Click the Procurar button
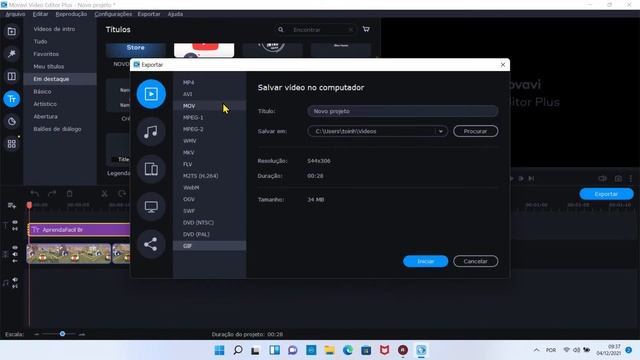This screenshot has height=360, width=640. (x=476, y=131)
